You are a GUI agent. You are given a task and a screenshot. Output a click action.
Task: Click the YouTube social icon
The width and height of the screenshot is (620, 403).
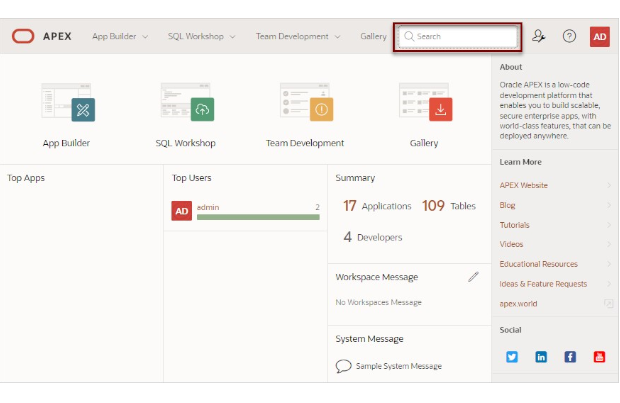pos(599,357)
